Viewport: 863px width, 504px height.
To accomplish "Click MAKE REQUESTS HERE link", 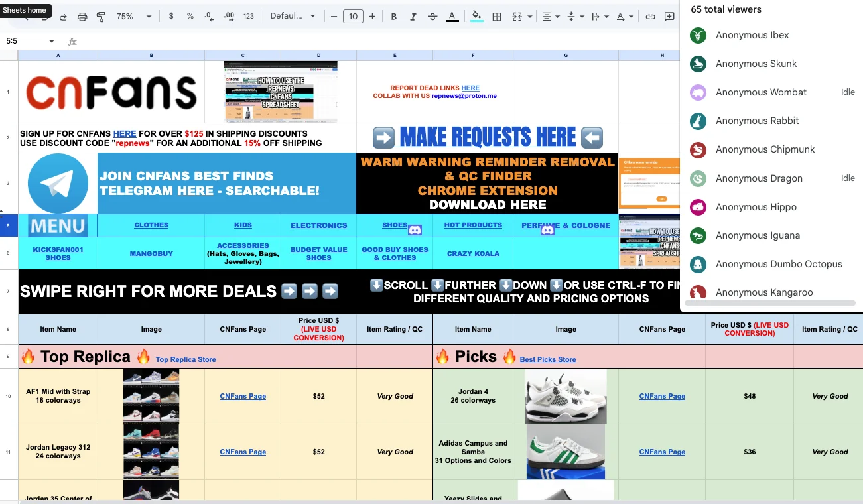I will click(488, 137).
